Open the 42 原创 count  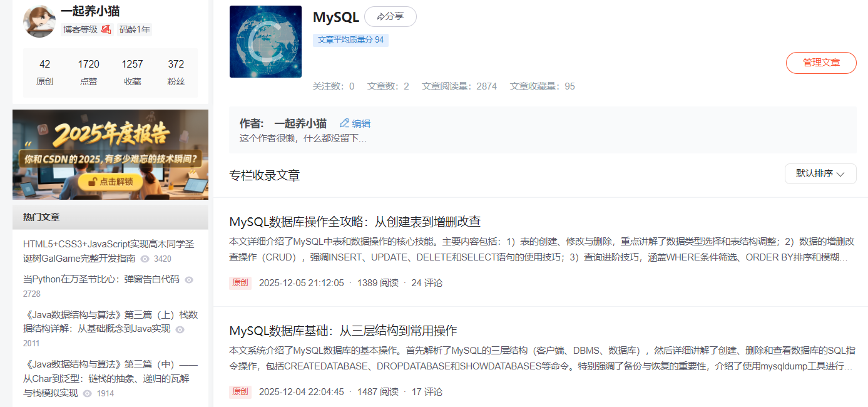[45, 73]
